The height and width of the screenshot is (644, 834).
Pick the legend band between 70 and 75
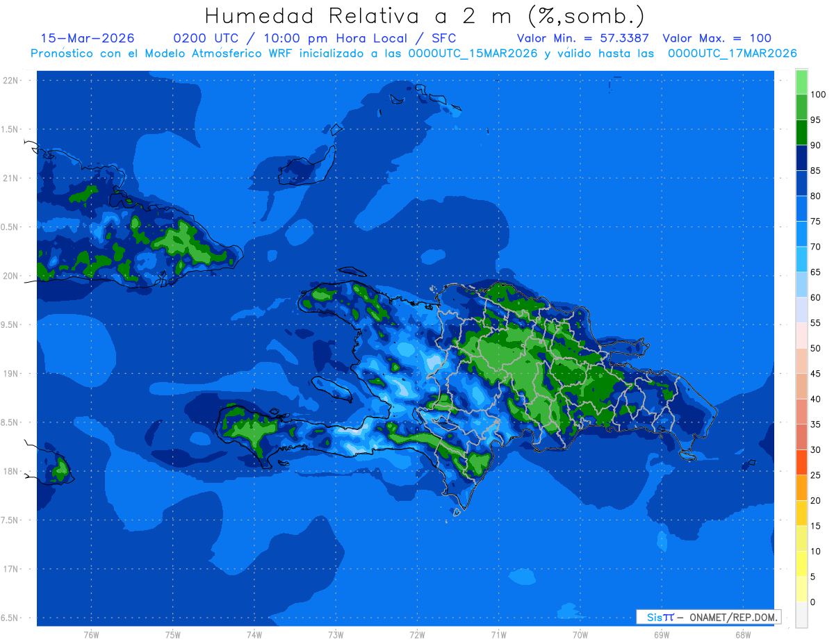[x=801, y=234]
